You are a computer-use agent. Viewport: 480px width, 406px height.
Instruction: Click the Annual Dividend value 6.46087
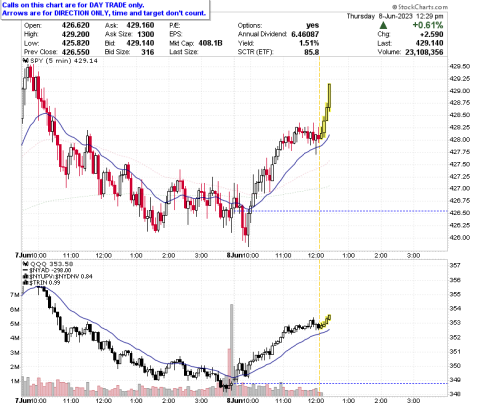[x=305, y=34]
